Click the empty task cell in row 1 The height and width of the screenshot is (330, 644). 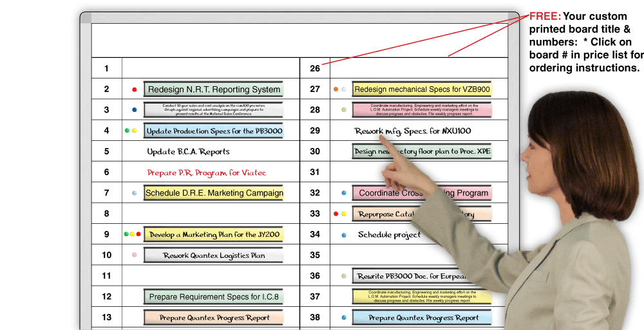tap(211, 69)
